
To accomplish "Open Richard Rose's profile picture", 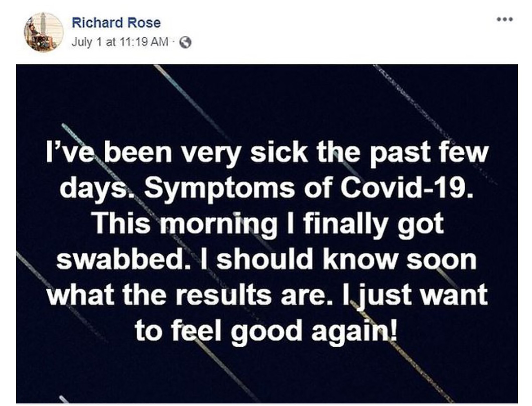I will tap(44, 32).
